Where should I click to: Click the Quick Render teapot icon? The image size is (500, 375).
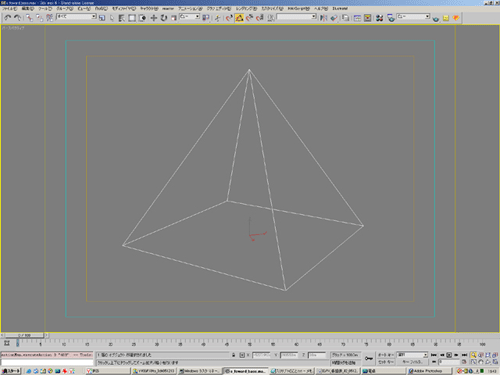436,18
